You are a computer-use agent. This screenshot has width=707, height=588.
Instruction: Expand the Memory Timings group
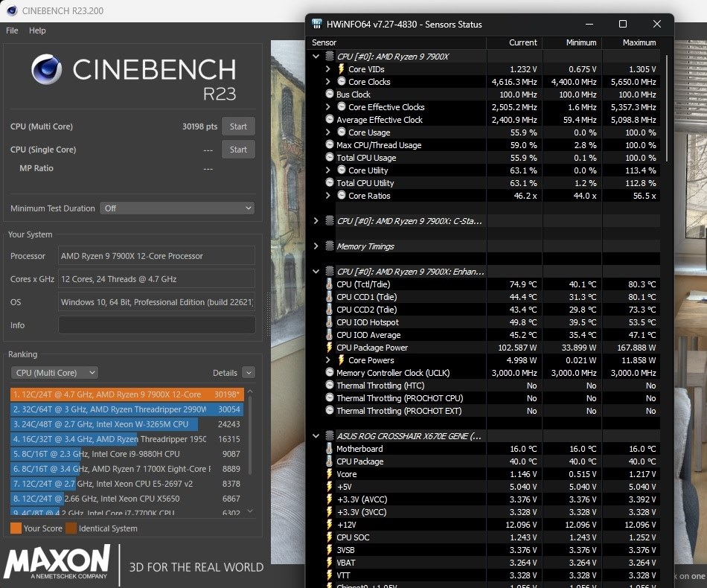tap(316, 246)
